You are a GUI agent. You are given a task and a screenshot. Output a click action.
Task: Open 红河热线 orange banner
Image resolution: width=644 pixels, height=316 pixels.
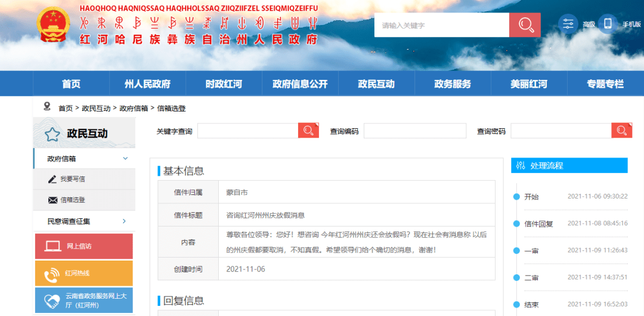pos(84,273)
